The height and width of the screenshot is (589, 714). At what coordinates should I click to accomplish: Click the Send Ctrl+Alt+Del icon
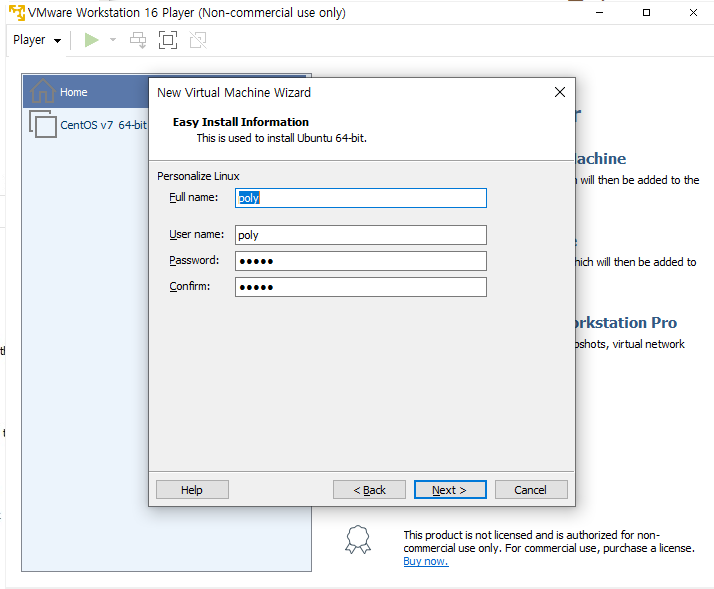coord(138,40)
